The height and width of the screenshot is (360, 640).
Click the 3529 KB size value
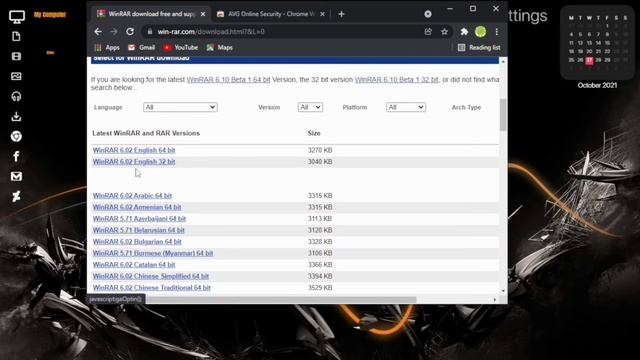(320, 287)
